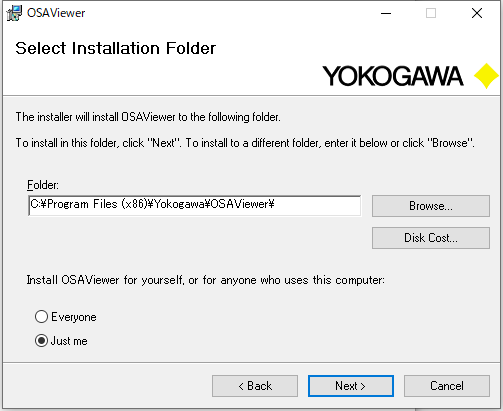
Task: Open the Browse... folder picker
Action: click(431, 206)
